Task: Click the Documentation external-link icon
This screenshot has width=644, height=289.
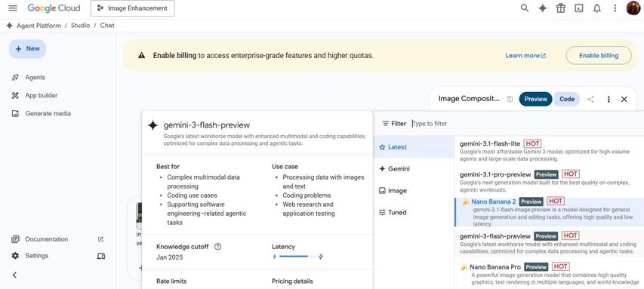Action: point(100,239)
